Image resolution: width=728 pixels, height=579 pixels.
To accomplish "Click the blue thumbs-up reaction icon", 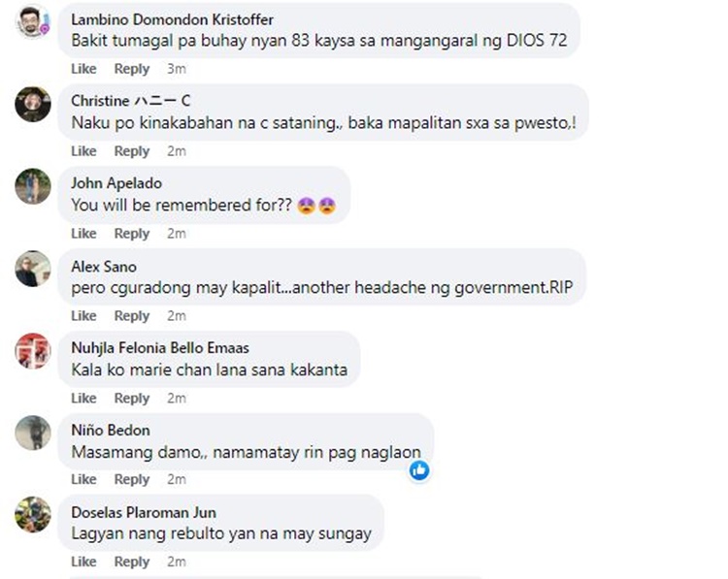I will (419, 470).
